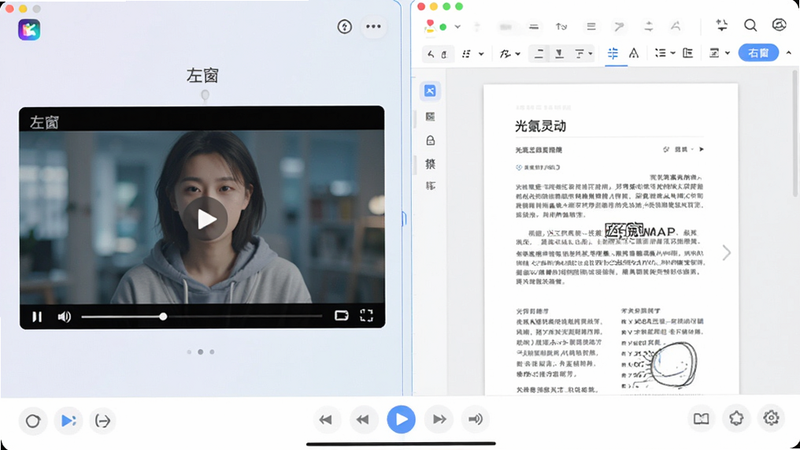Click the up-arrow text icon in top toolbar
The image size is (800, 450).
click(561, 27)
